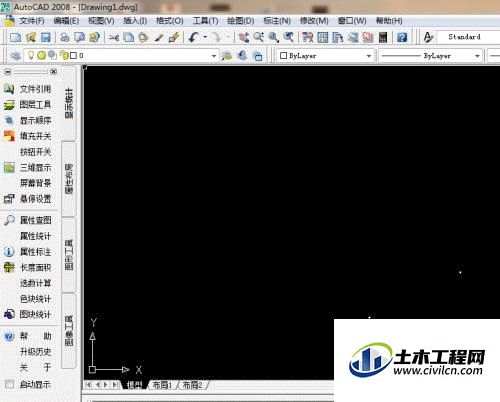
Task: Open the Tool Palettes icon
Action: 338,37
